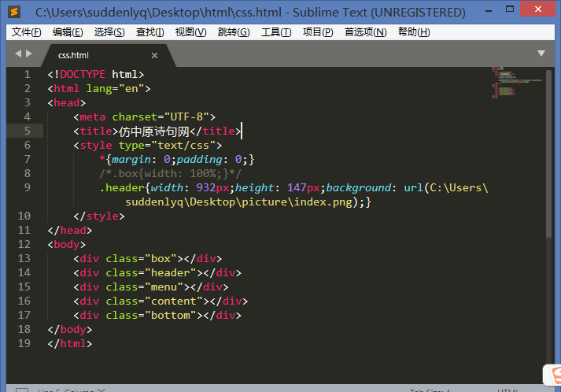Click the Sogou input method icon
This screenshot has width=561, height=392.
552,375
